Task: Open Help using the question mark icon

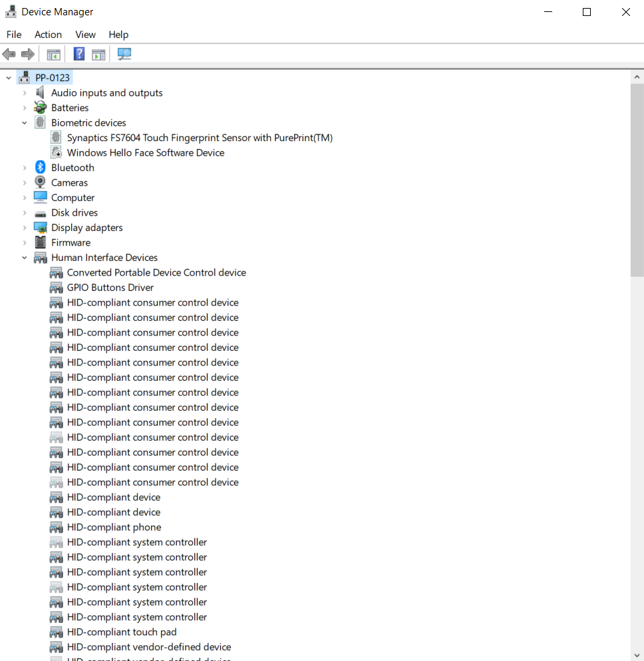Action: click(x=79, y=54)
